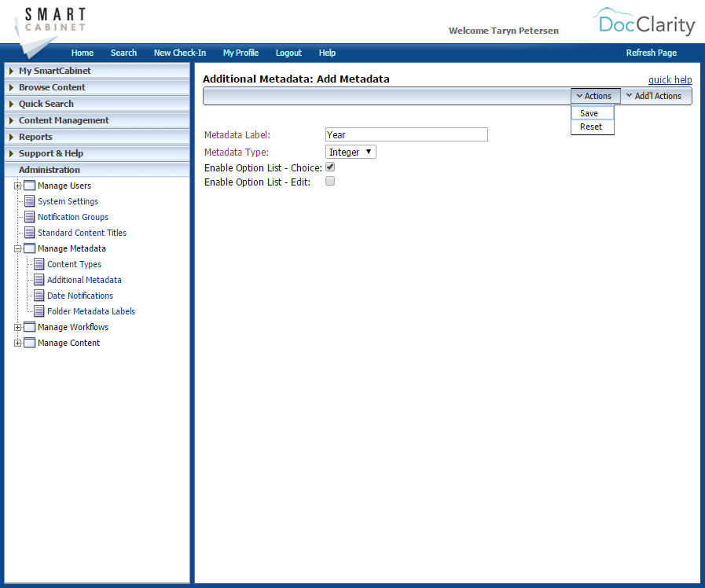Select the System Settings page icon

29,201
